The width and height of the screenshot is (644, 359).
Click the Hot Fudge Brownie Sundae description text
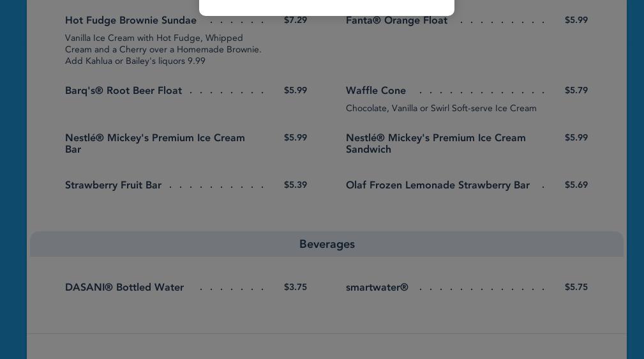163,50
